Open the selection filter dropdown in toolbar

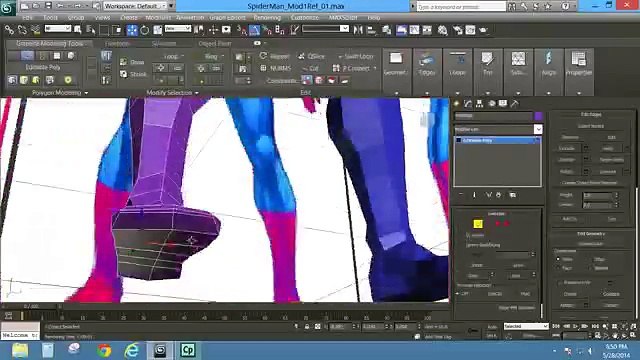click(x=58, y=29)
